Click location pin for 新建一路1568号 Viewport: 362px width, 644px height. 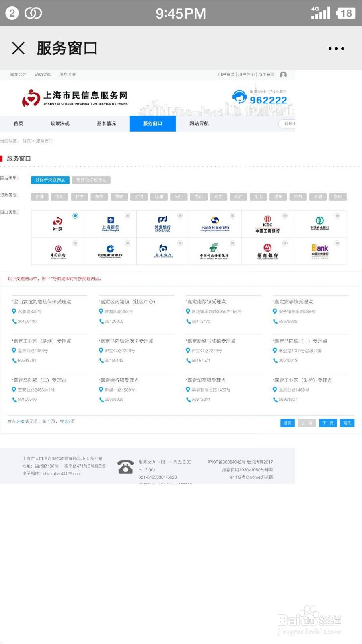click(x=101, y=390)
